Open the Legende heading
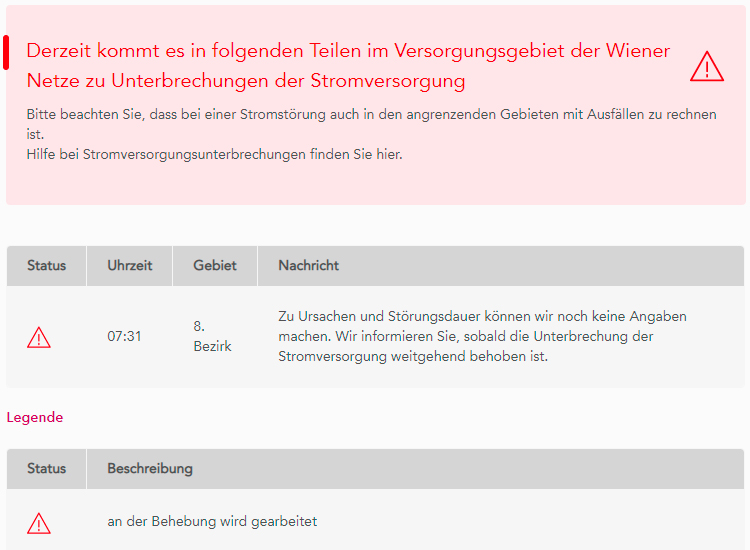The width and height of the screenshot is (750, 550). click(35, 417)
